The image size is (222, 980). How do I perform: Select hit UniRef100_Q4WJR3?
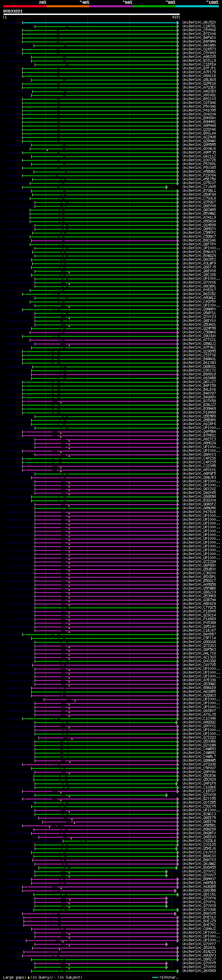coord(199,477)
